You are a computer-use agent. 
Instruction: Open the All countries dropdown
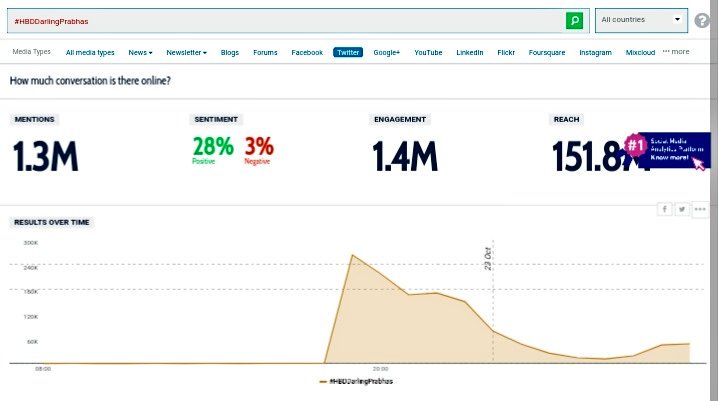click(x=641, y=20)
